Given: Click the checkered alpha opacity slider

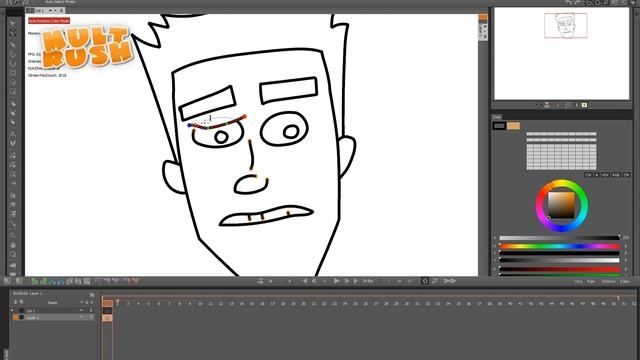Looking at the screenshot, I should pos(560,238).
